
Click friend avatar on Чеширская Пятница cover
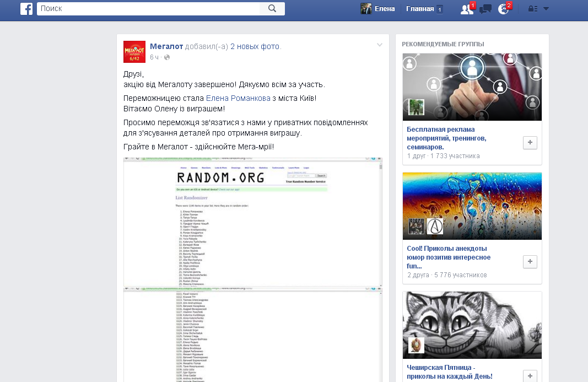tap(416, 345)
